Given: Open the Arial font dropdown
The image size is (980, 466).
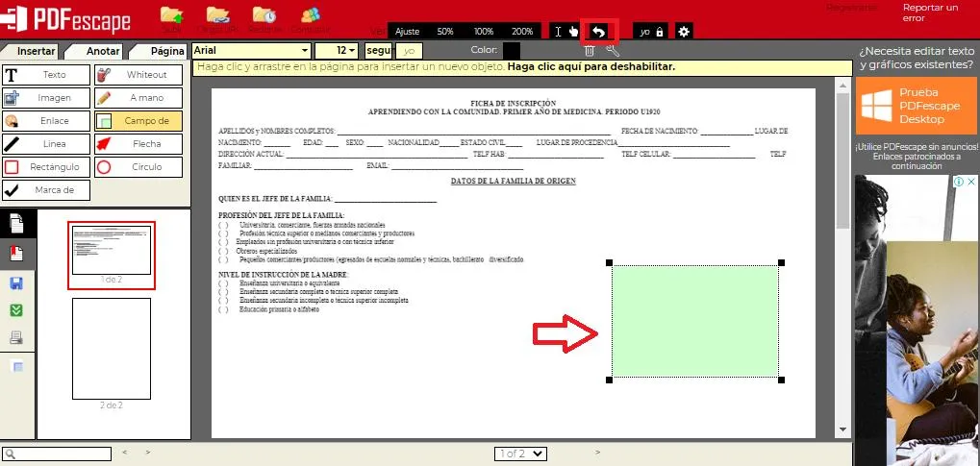Looking at the screenshot, I should (250, 50).
